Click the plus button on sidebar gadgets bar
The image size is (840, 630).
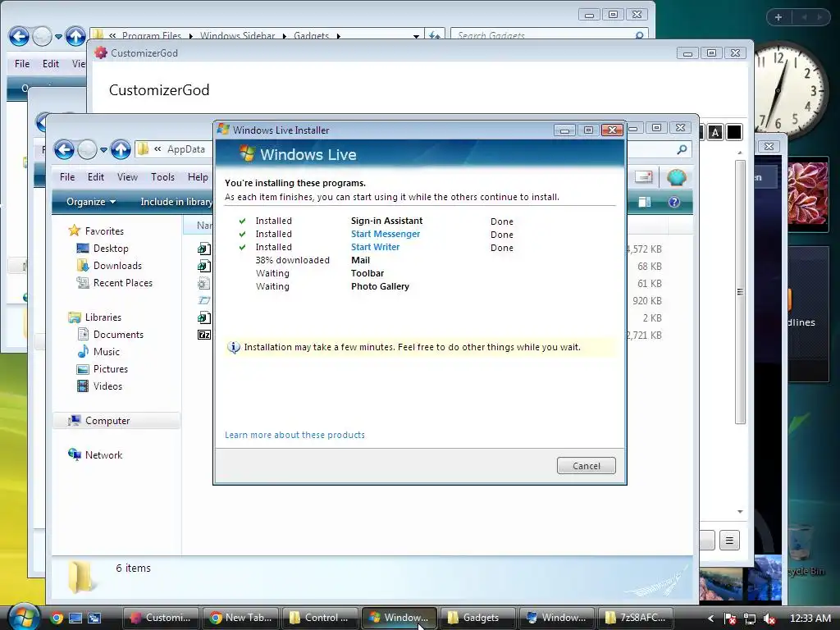point(778,17)
